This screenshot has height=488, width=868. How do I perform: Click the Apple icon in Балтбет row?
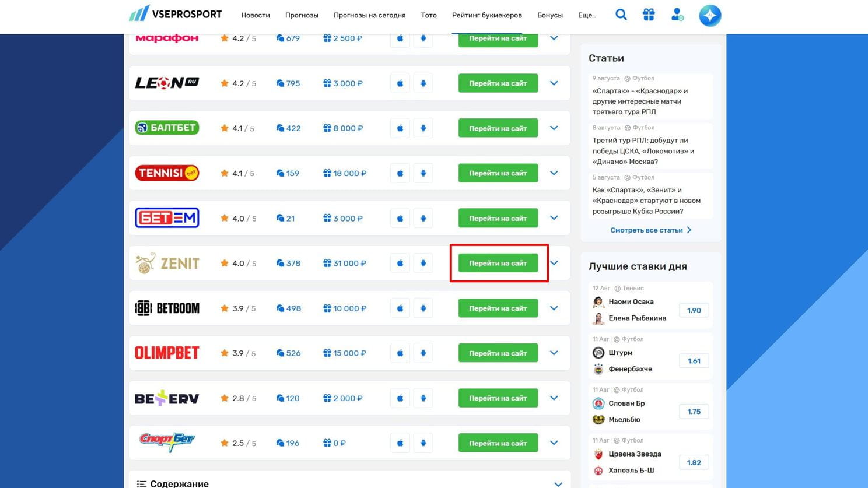click(x=400, y=128)
